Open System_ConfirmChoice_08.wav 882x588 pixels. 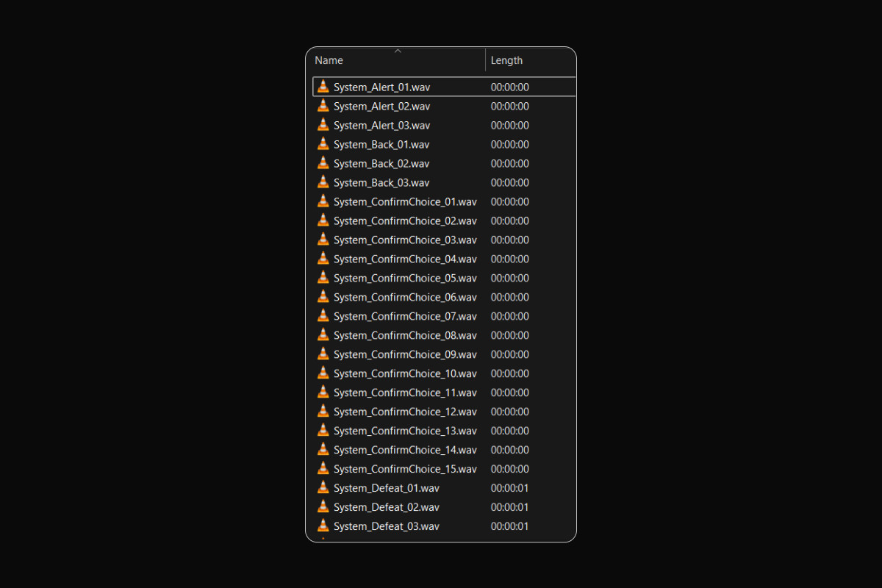point(405,335)
